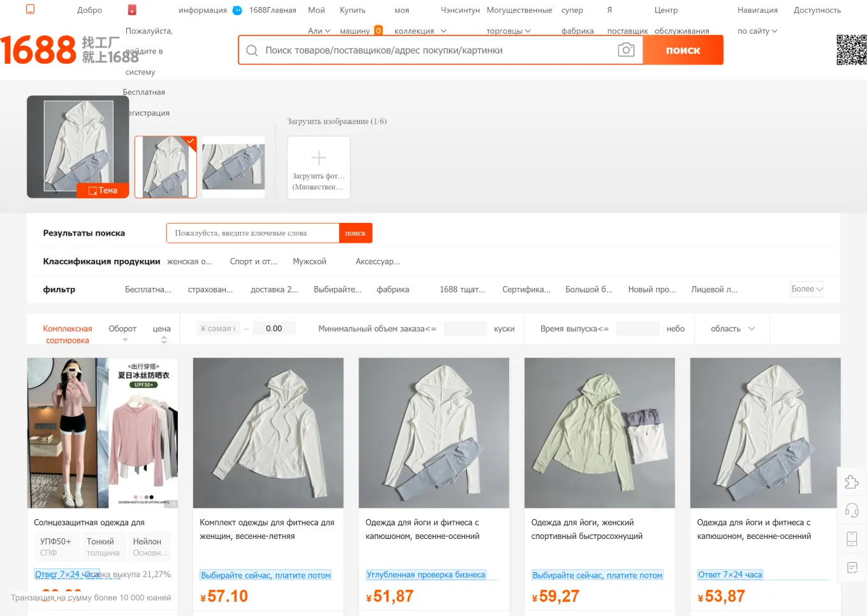Open the headset customer service icon
Screen dimensions: 867x616
pos(852,510)
